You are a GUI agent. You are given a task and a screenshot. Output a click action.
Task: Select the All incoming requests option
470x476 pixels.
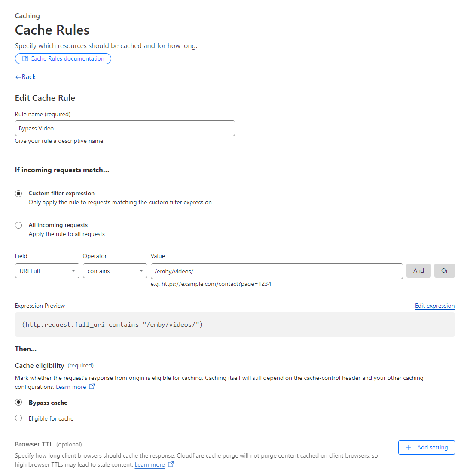18,225
